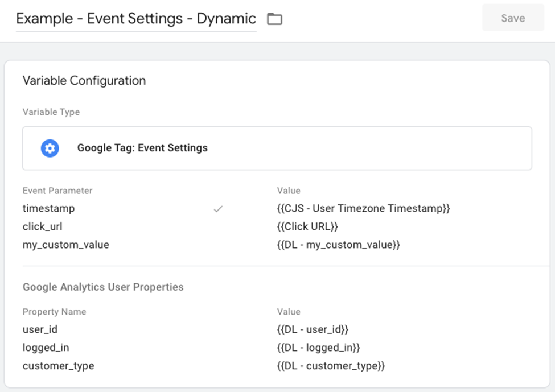
Task: Click the {{DL - my_custom_value}} value
Action: pyautogui.click(x=339, y=245)
